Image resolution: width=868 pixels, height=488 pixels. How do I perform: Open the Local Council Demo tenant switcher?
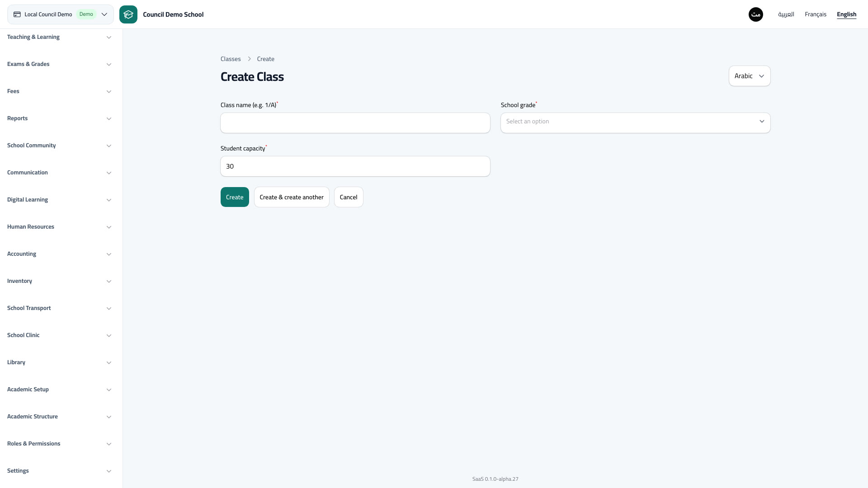pos(61,14)
